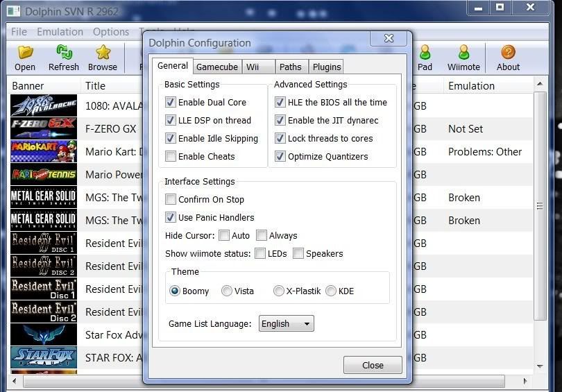Click the Open folder toolbar icon

(x=25, y=53)
